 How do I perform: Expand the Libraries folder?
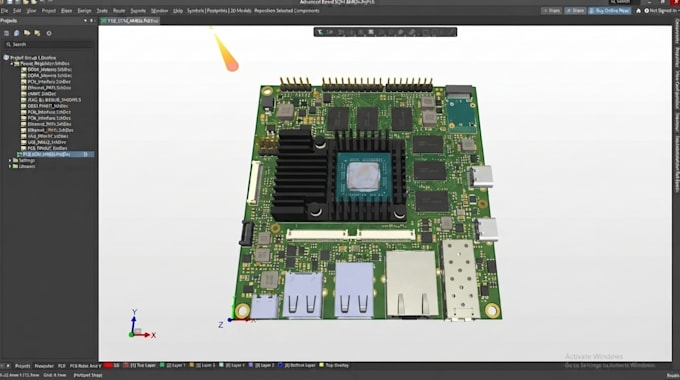coord(10,167)
